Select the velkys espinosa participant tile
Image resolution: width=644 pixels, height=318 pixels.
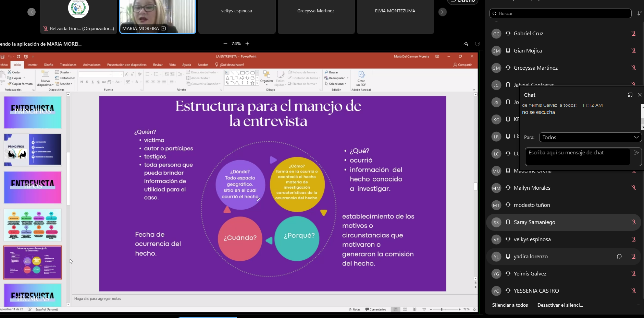tap(237, 16)
